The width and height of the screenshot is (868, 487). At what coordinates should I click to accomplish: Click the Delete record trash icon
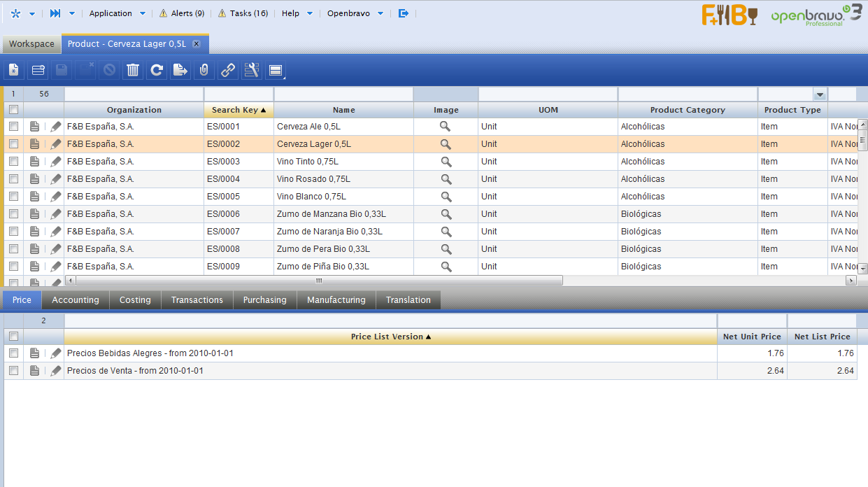pos(133,70)
